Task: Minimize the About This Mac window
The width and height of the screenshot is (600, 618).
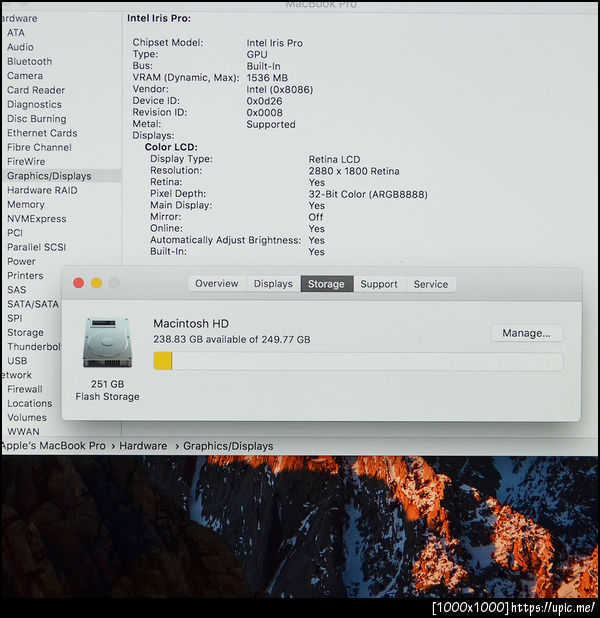Action: (96, 283)
